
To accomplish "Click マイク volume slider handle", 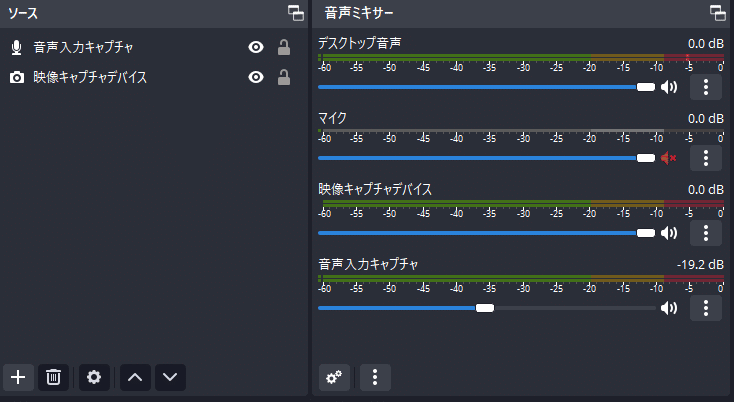I will (x=646, y=158).
